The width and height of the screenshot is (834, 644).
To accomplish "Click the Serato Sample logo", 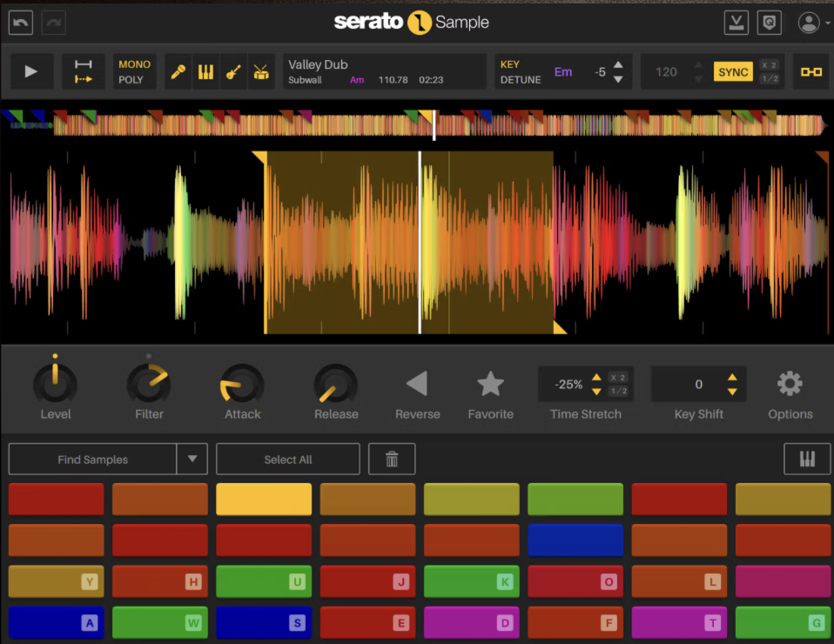I will click(409, 23).
